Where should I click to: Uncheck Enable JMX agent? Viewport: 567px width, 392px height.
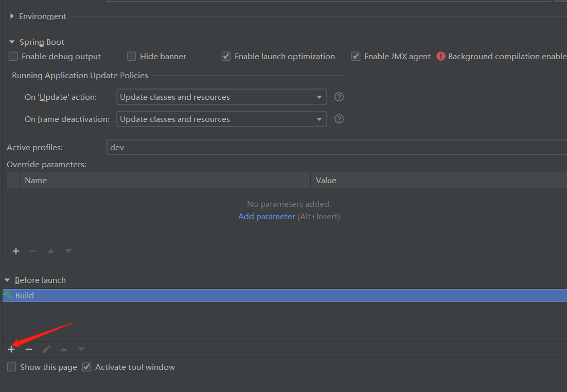[x=356, y=56]
